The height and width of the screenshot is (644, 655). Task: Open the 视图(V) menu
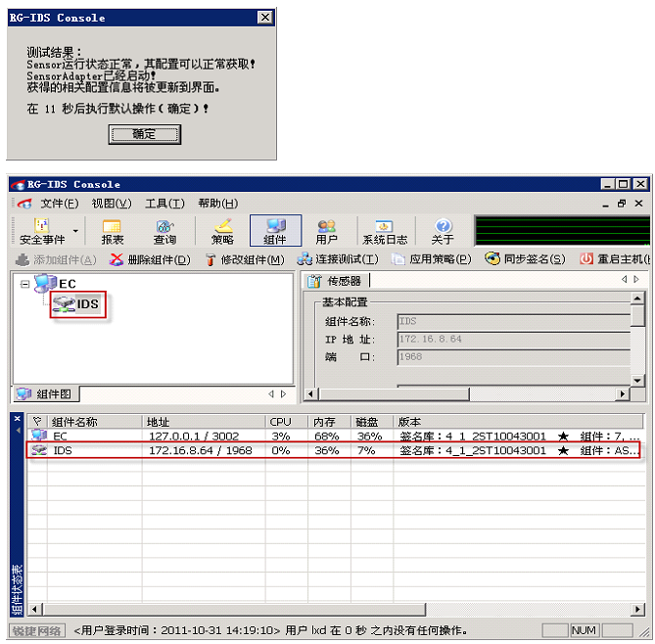click(112, 204)
